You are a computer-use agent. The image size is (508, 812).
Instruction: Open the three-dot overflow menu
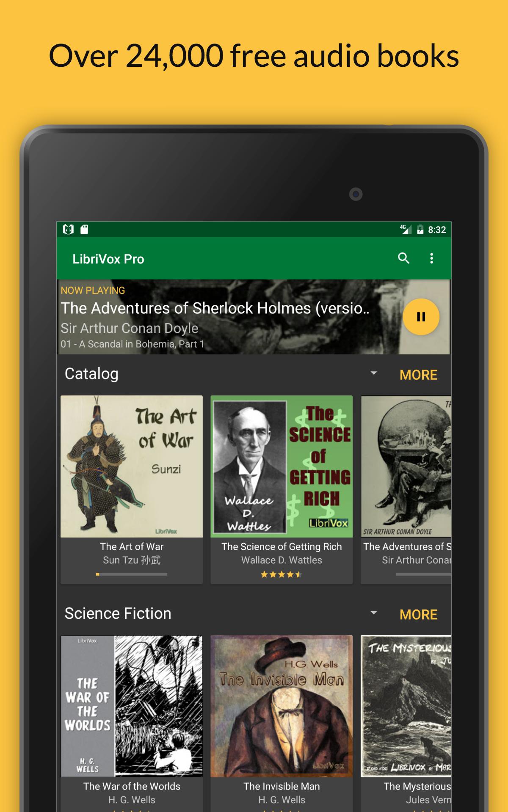pyautogui.click(x=431, y=258)
